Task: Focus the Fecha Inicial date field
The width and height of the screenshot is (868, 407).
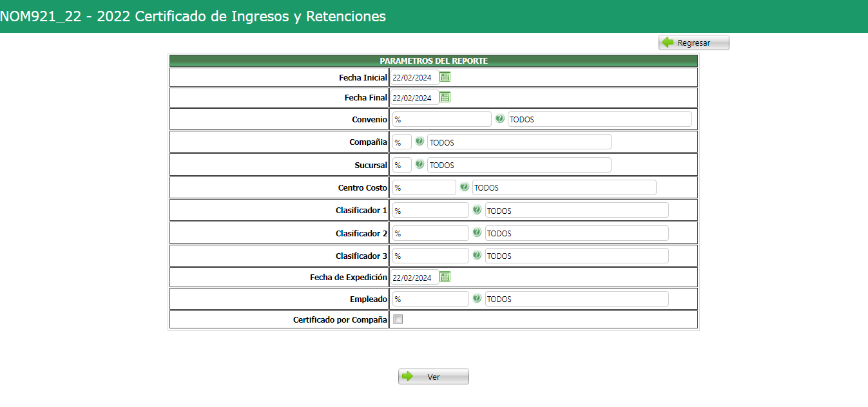Action: click(x=415, y=78)
